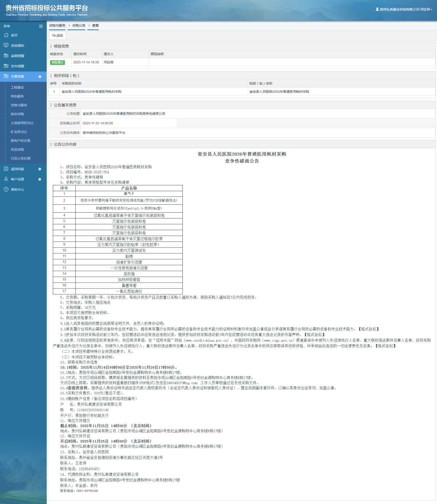
Task: Click the 核验通过 green status badge
Action: pyautogui.click(x=57, y=62)
